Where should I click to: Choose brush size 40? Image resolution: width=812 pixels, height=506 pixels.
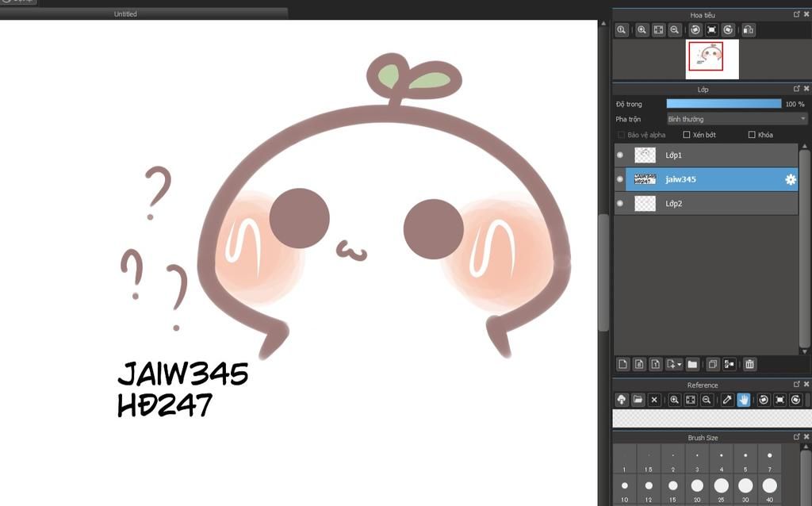[769, 490]
